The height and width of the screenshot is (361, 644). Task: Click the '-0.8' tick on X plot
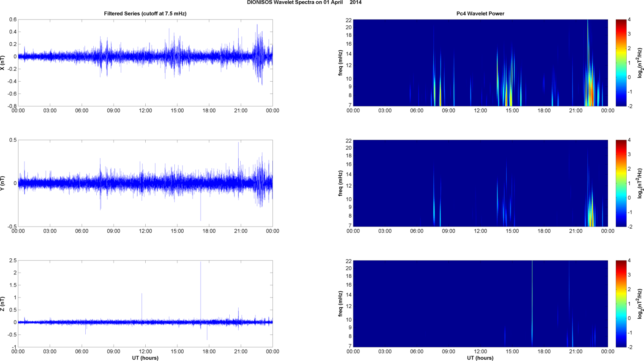tap(12, 106)
